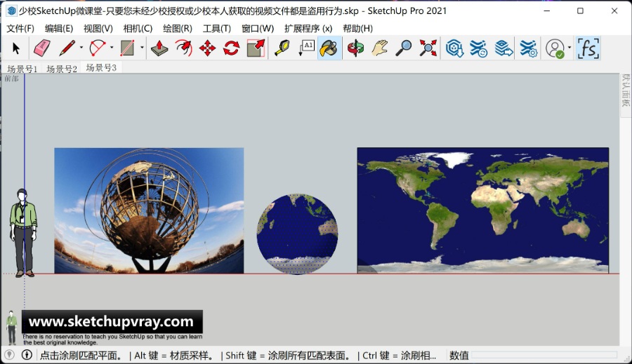Click the status bar info icon
Image resolution: width=632 pixels, height=364 pixels.
click(x=27, y=355)
